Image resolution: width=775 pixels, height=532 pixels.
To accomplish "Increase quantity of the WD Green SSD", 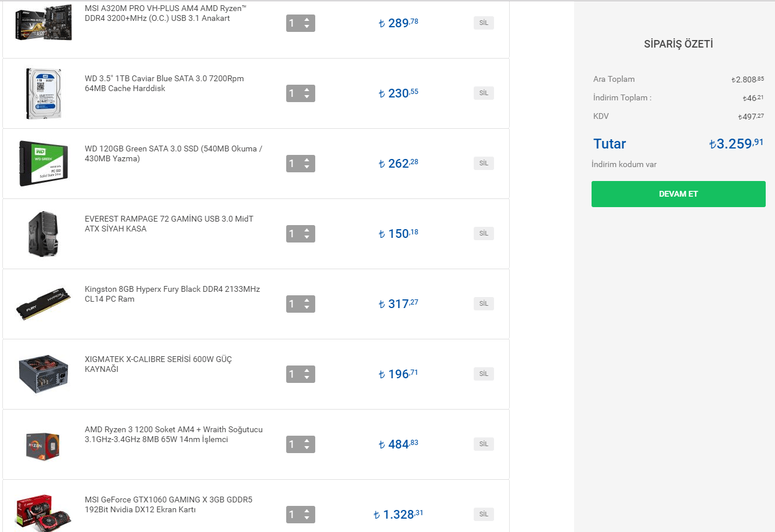I will pos(307,160).
